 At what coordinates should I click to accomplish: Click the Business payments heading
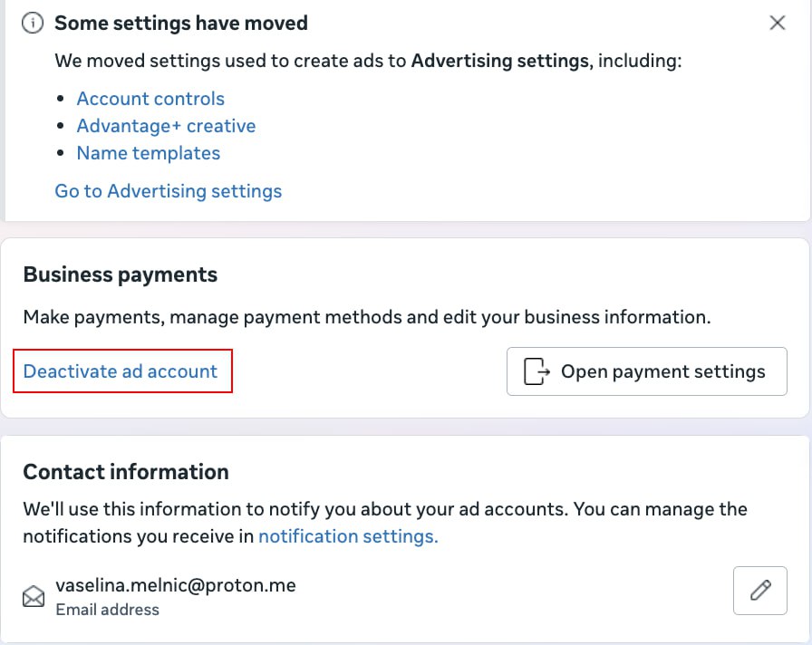coord(121,274)
